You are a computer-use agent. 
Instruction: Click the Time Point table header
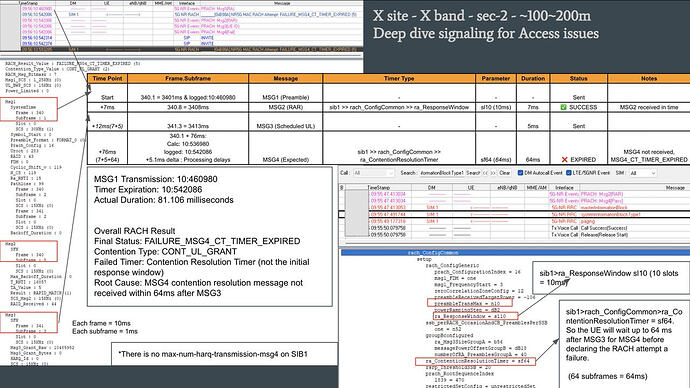pyautogui.click(x=107, y=78)
